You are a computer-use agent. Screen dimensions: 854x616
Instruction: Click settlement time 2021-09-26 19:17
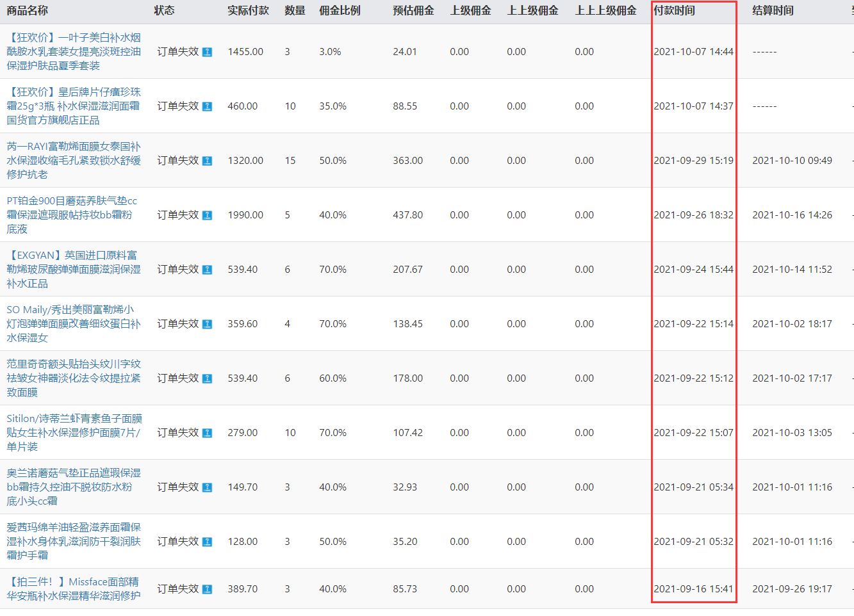[x=792, y=589]
